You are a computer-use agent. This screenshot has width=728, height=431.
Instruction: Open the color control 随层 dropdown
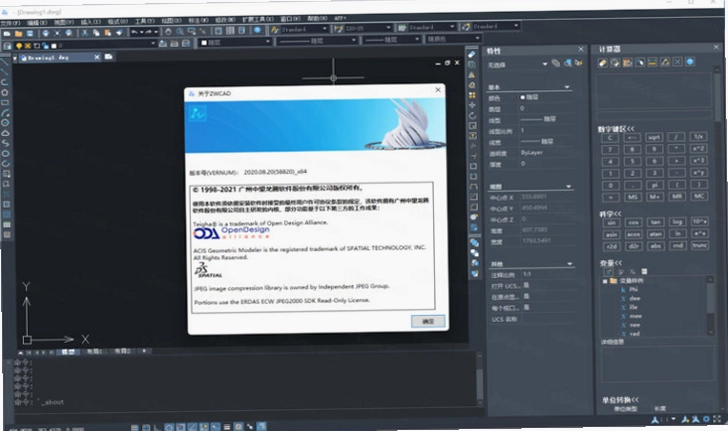tap(235, 42)
